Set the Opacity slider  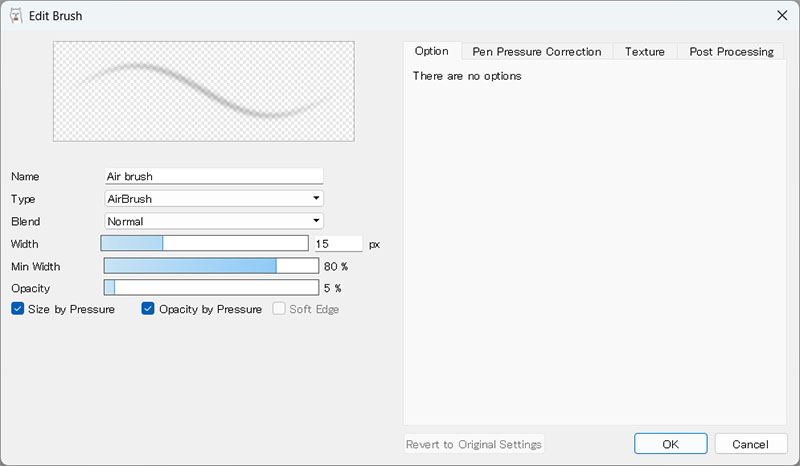coord(210,288)
